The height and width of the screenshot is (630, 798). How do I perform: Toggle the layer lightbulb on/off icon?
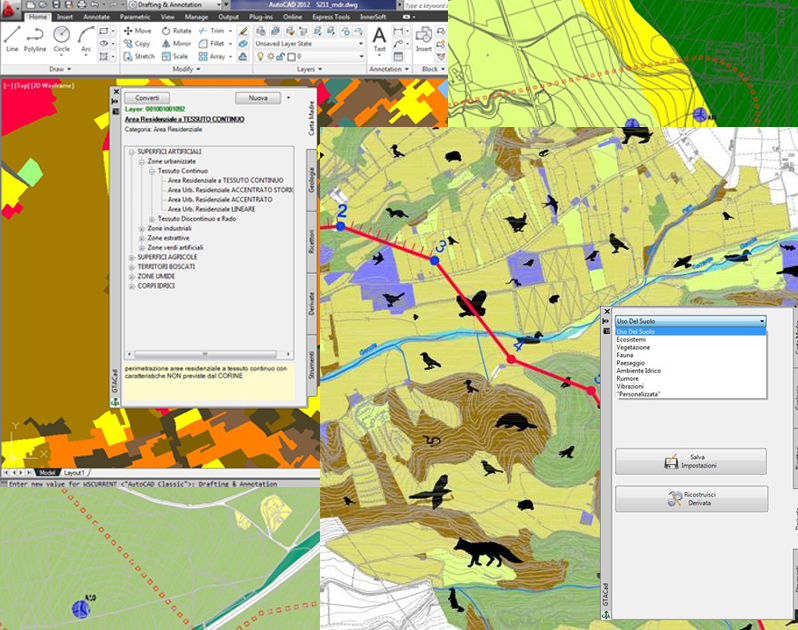click(x=261, y=56)
